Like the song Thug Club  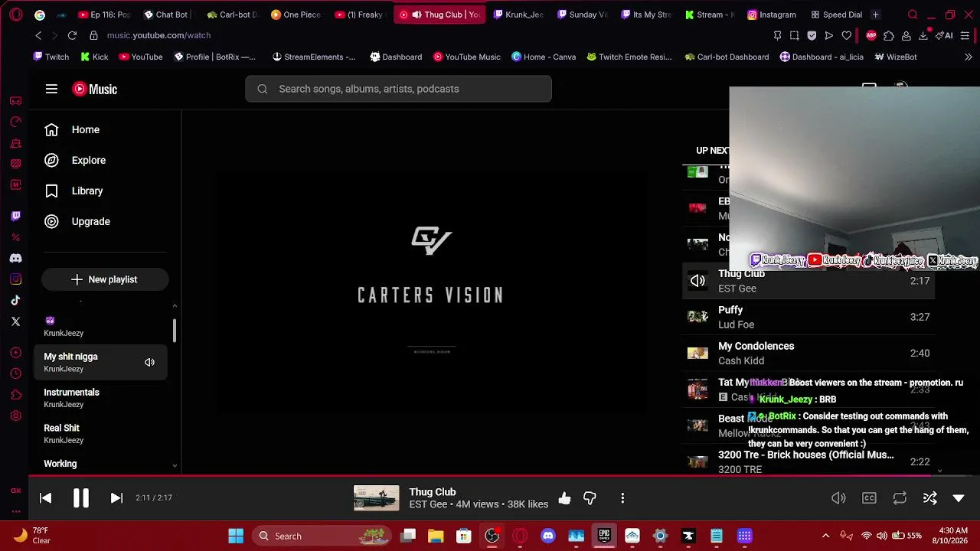pyautogui.click(x=564, y=498)
